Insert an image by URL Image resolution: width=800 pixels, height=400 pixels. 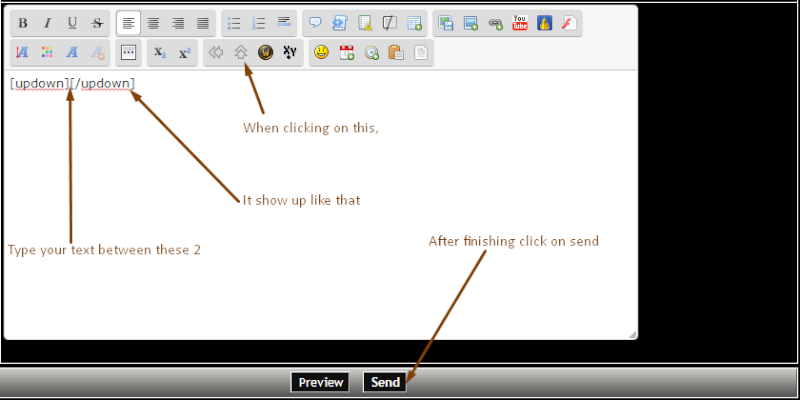pos(470,23)
